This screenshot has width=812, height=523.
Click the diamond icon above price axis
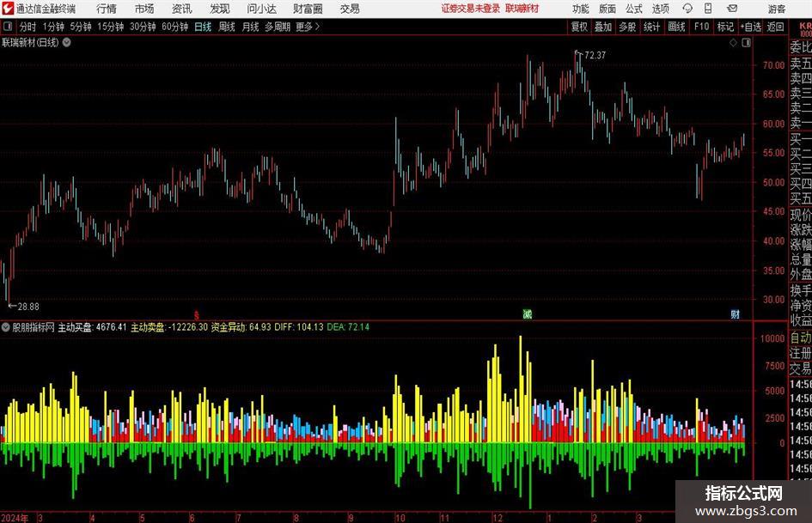[733, 43]
